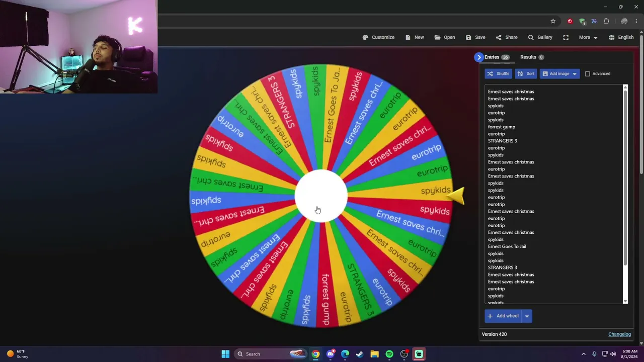Change language from English
644x362 pixels.
(x=621, y=37)
